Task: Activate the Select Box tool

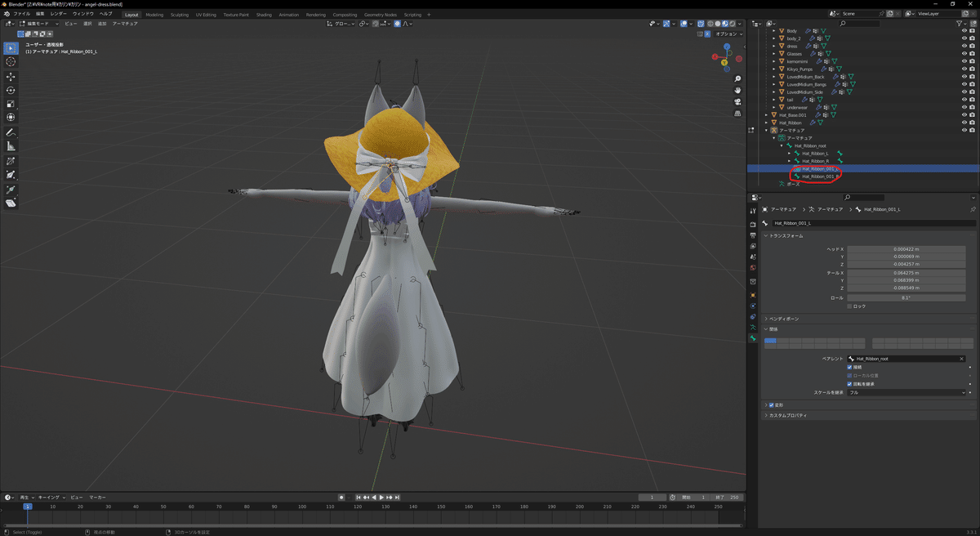Action: (11, 47)
